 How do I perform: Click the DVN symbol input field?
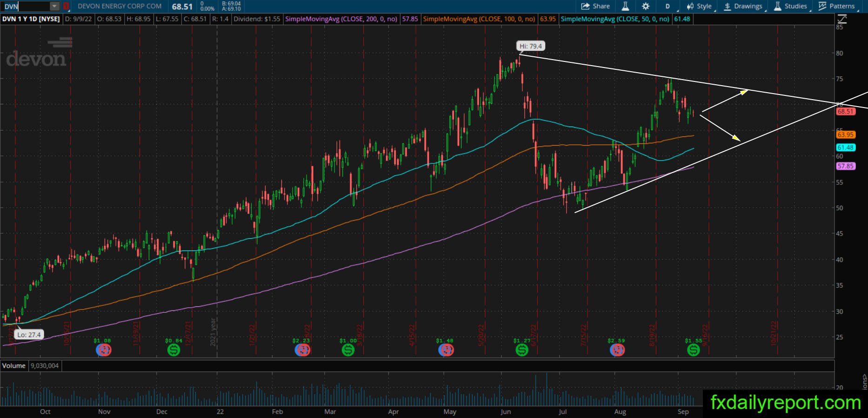pos(26,7)
